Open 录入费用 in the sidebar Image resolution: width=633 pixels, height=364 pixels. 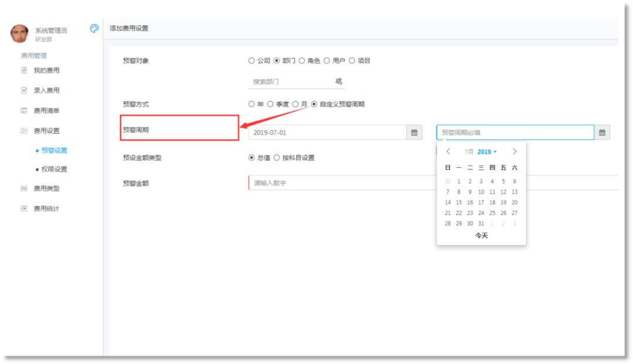point(46,90)
